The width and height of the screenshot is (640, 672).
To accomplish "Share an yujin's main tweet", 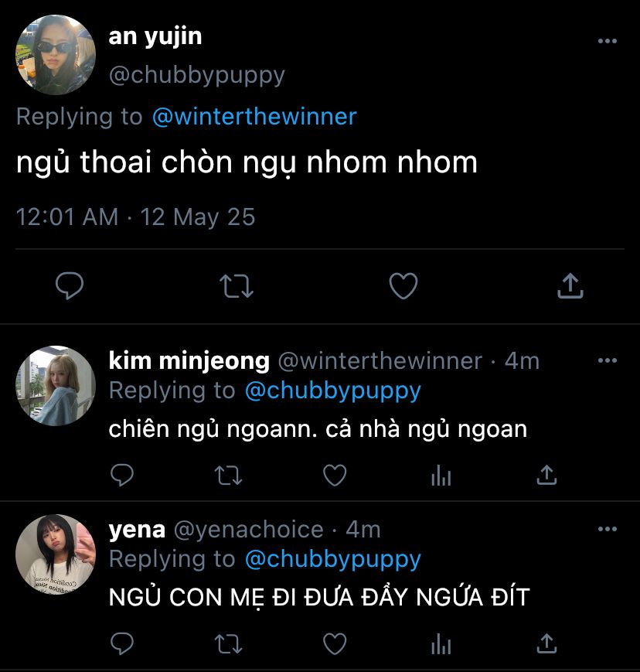I will pos(570,285).
